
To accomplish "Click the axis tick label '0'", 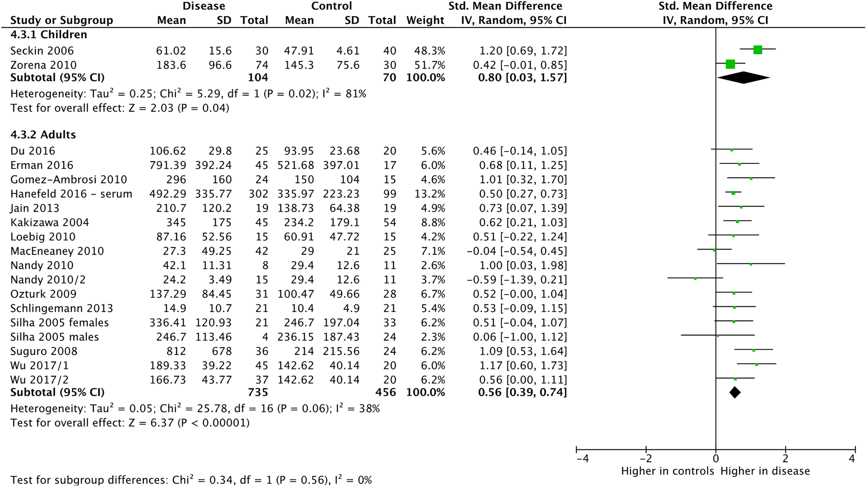I will tap(716, 459).
